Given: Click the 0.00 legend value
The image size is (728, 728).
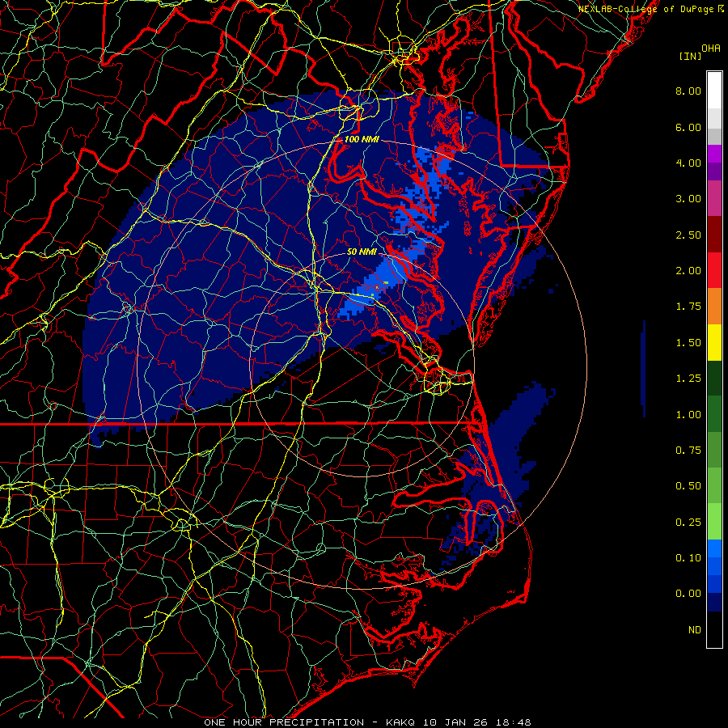Looking at the screenshot, I should (x=688, y=594).
